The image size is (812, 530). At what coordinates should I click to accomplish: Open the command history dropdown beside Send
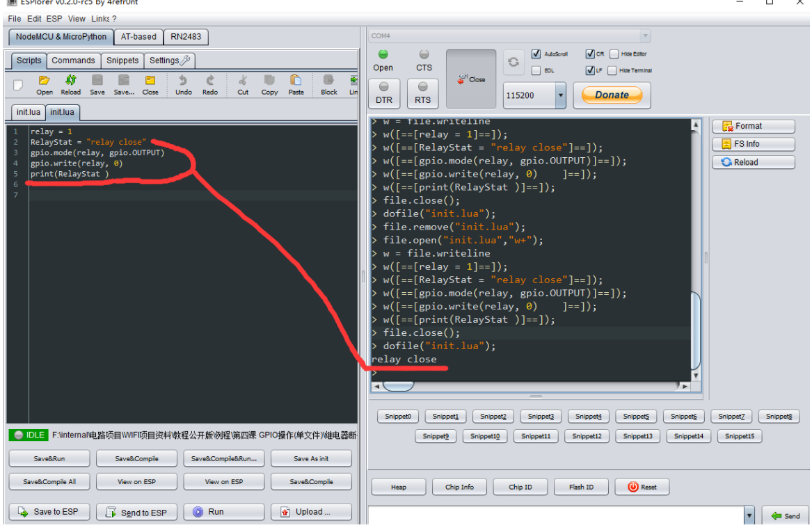tap(749, 515)
